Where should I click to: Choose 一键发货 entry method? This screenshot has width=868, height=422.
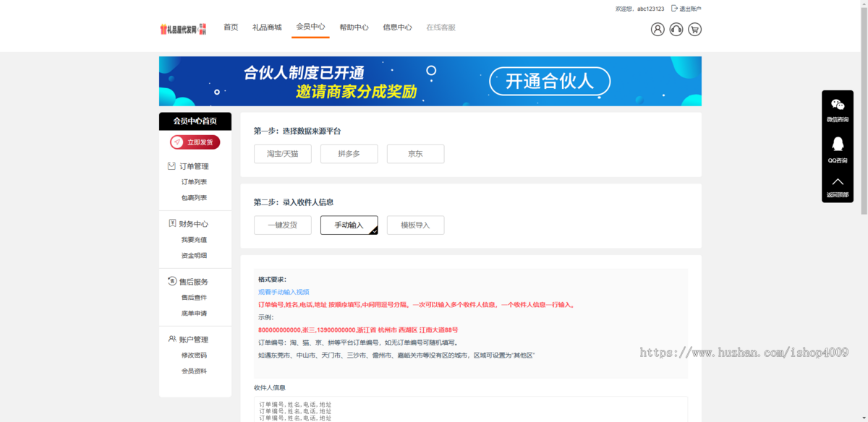click(283, 225)
